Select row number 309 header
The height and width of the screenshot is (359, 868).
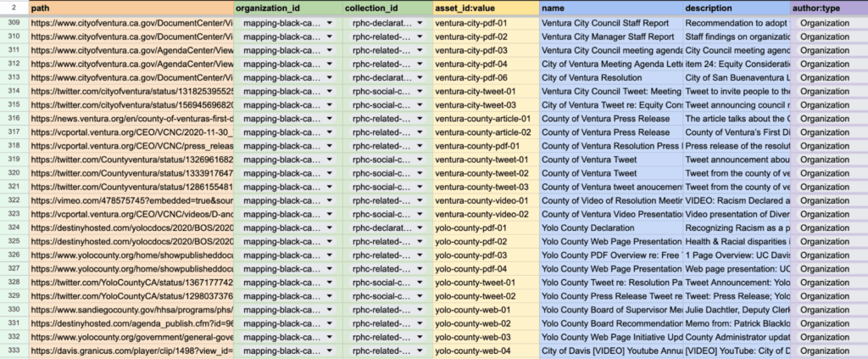coord(14,23)
